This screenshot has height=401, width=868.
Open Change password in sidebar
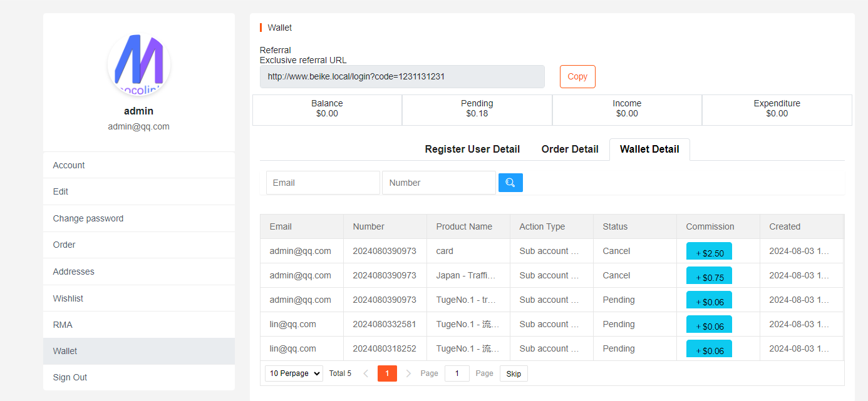click(x=88, y=218)
